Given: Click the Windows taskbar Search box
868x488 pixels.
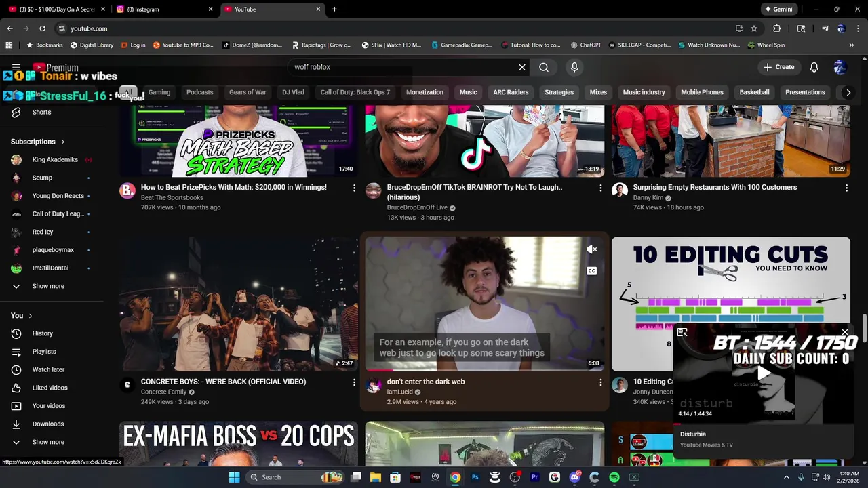Looking at the screenshot, I should point(295,477).
